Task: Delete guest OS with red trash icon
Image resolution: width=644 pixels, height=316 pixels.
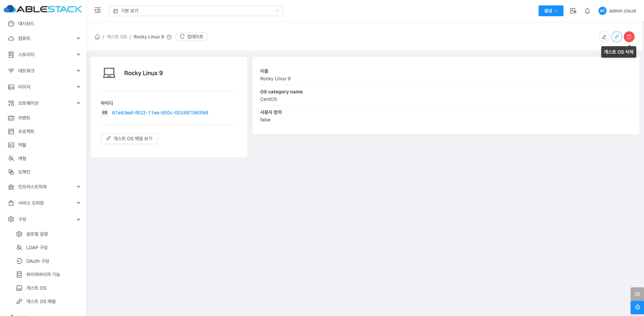Action: coord(629,37)
